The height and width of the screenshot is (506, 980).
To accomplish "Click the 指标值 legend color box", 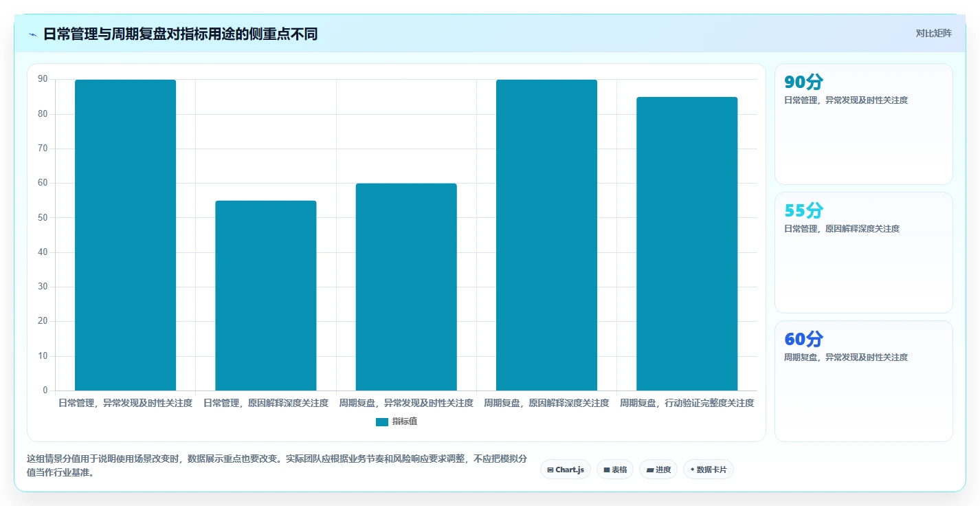I will [x=382, y=422].
